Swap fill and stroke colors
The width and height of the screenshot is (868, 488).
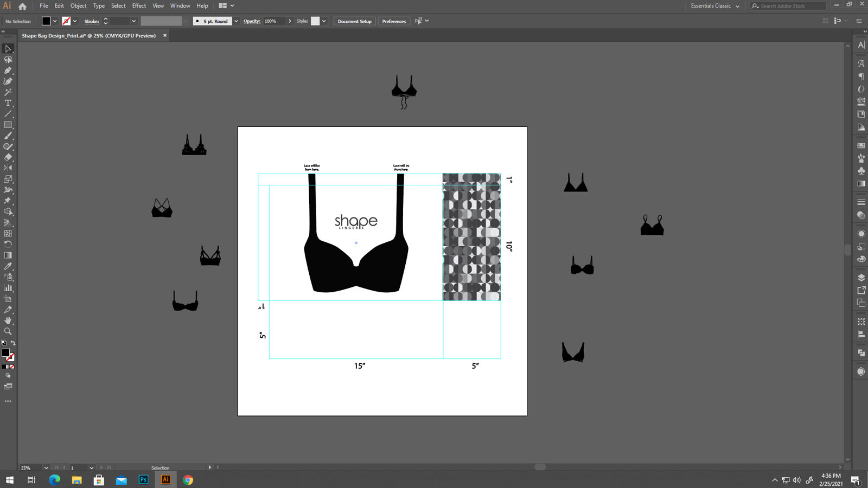pos(13,343)
